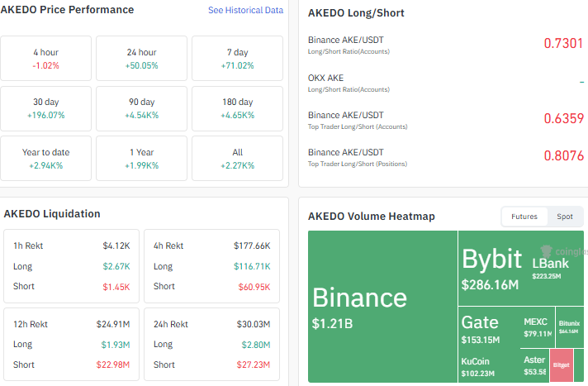Click the 0.7301 long/short ratio value
Viewport: 588px width, 386px height.
(563, 43)
